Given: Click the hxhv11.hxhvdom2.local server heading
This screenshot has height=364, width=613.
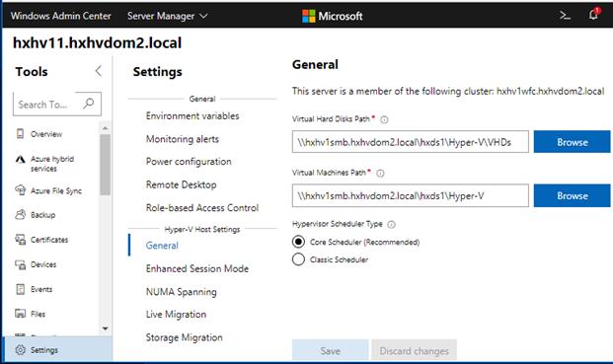Looking at the screenshot, I should pos(97,42).
